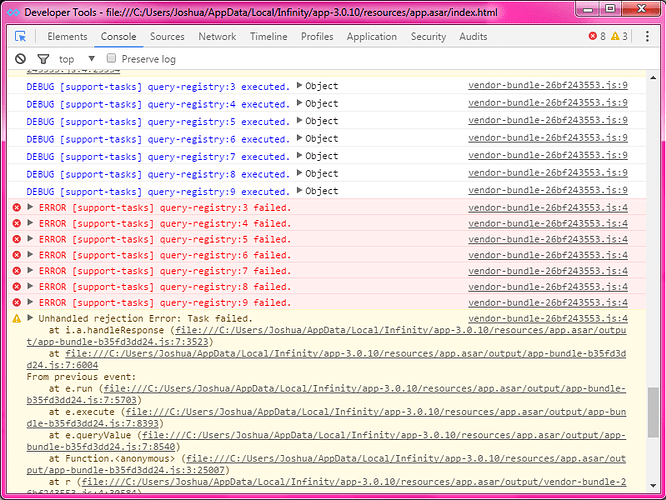
Task: Select the Elements tab
Action: [x=67, y=37]
